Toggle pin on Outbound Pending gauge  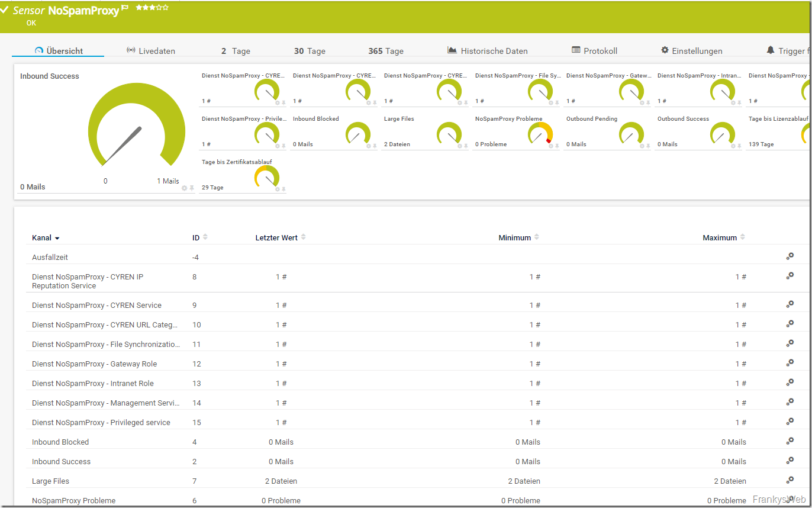point(648,146)
